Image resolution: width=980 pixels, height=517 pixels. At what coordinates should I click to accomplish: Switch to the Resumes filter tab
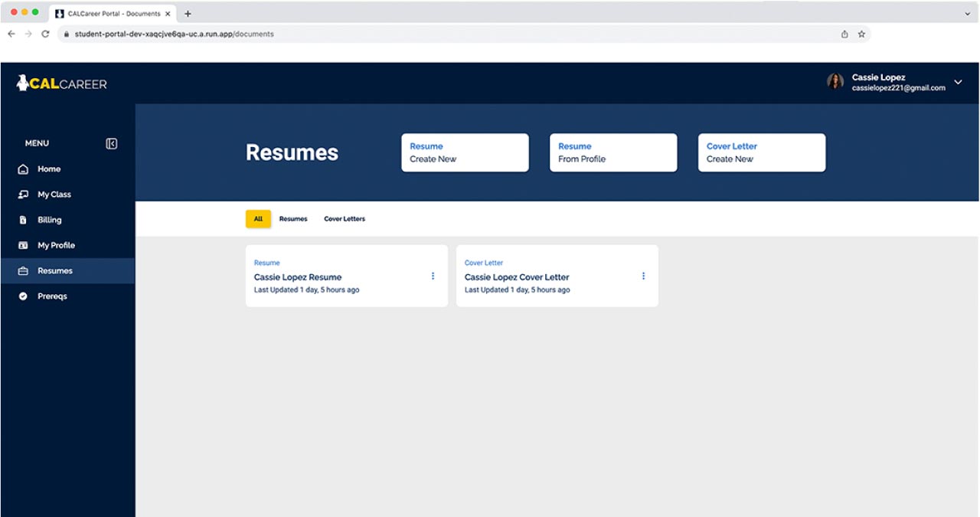[x=293, y=218]
